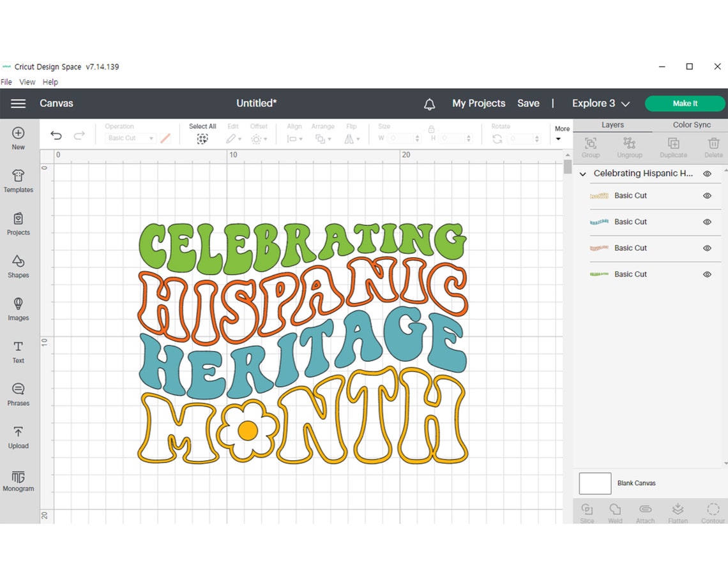The image size is (728, 582).
Task: Open My Projects
Action: [478, 103]
